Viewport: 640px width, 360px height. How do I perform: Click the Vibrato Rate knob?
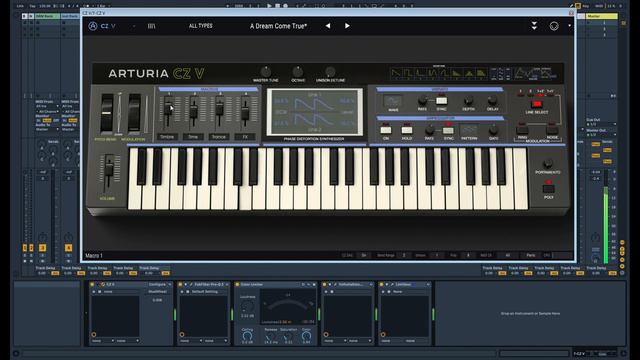point(422,100)
